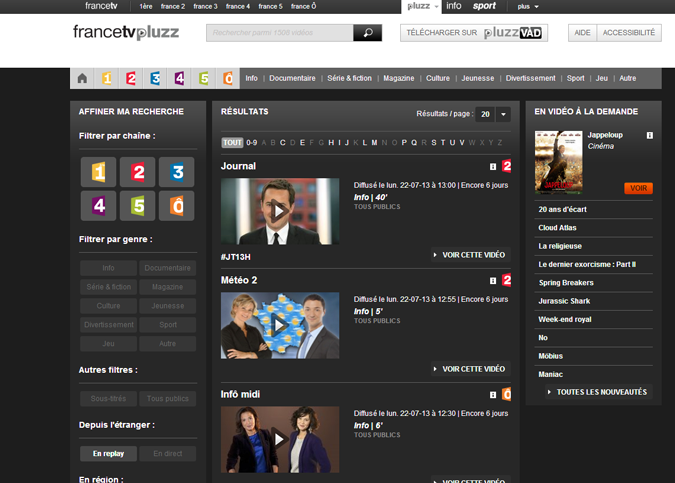
Task: Play the Journal video thumbnail
Action: [x=280, y=211]
